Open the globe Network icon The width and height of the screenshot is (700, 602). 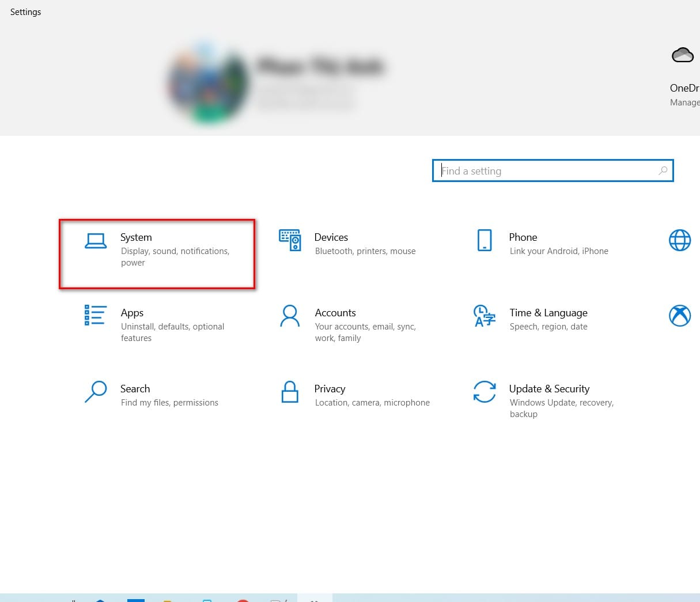tap(680, 240)
